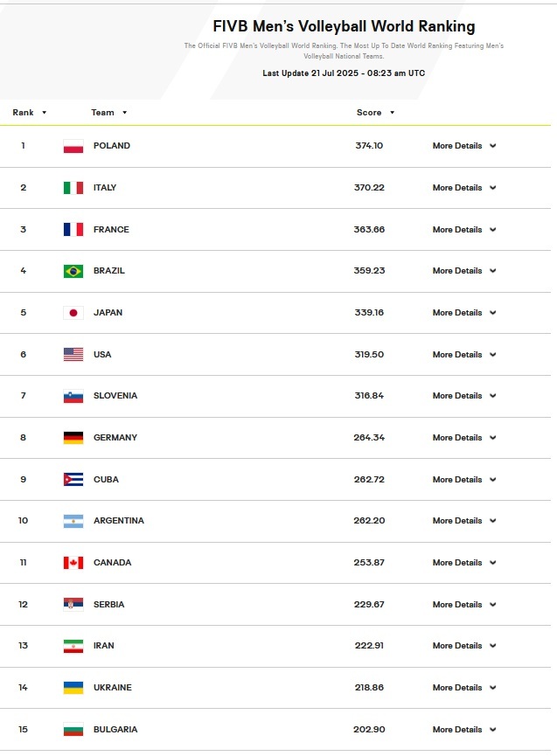557x756 pixels.
Task: Expand More Details for Bulgaria
Action: [x=464, y=730]
